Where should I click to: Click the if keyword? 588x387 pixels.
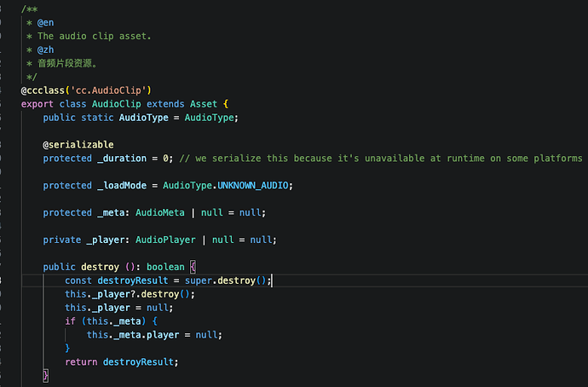70,321
